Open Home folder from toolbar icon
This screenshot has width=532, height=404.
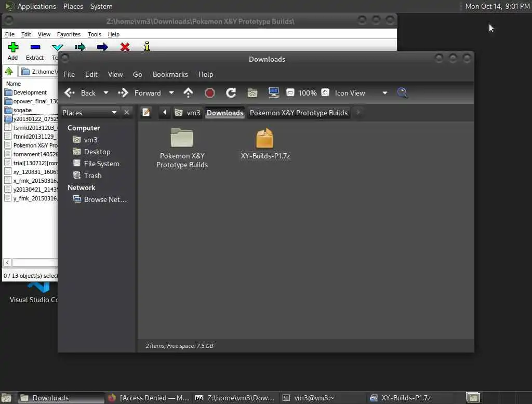click(x=252, y=92)
